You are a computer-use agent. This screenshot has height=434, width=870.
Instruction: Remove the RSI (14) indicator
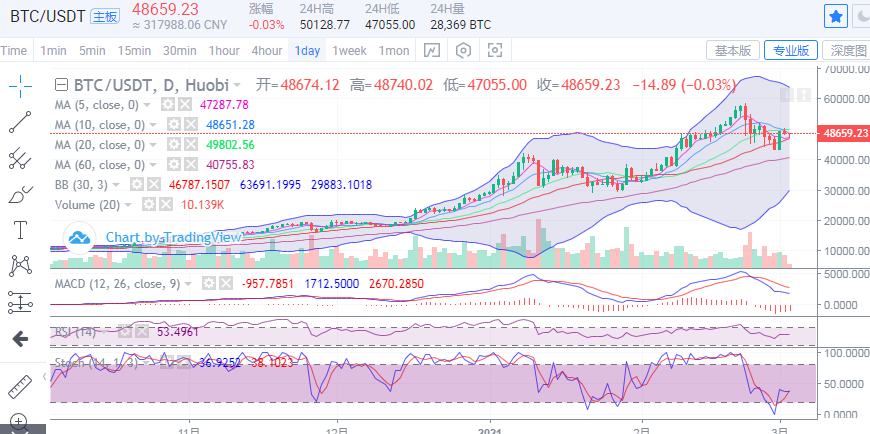tap(143, 332)
